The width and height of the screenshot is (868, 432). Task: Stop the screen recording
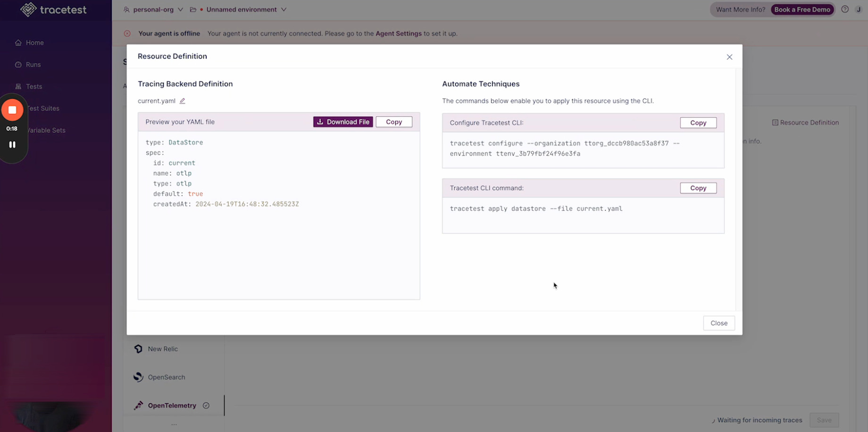12,110
